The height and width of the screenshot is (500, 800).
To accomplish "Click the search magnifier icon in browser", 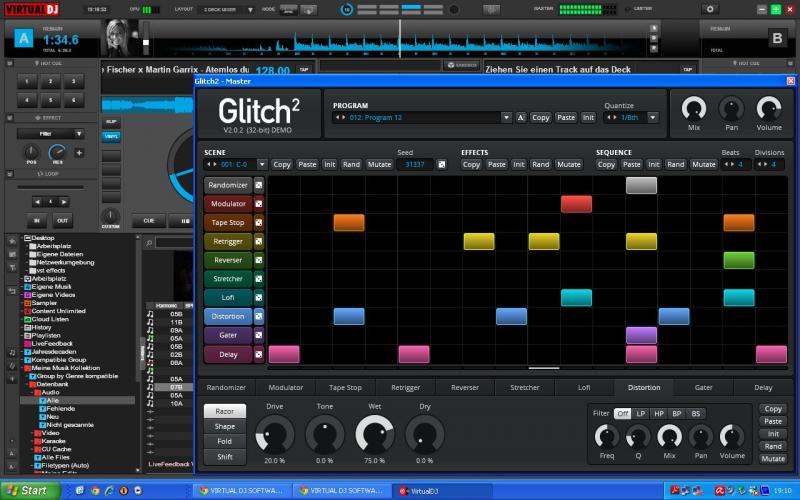I will (149, 243).
